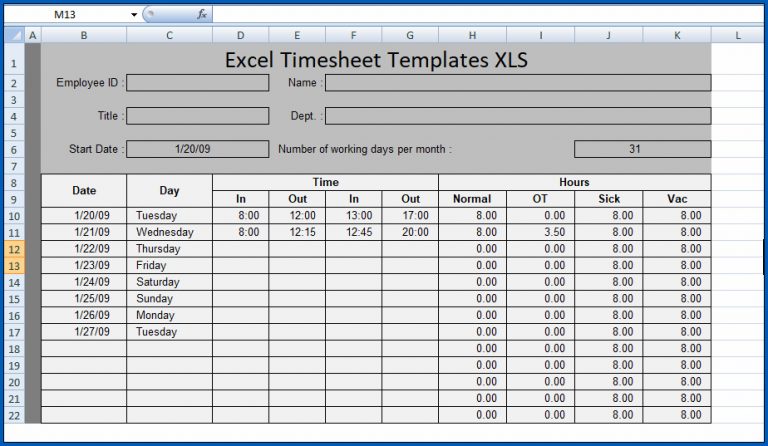The width and height of the screenshot is (768, 446).
Task: Select row 22 header
Action: (12, 414)
